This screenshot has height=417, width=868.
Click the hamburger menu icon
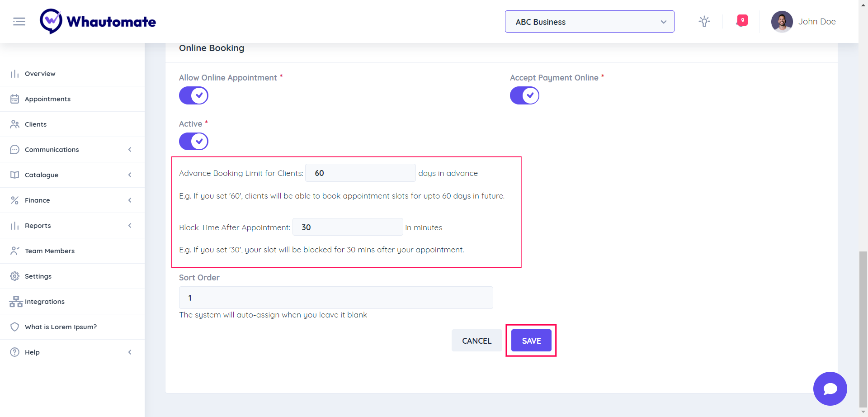19,21
